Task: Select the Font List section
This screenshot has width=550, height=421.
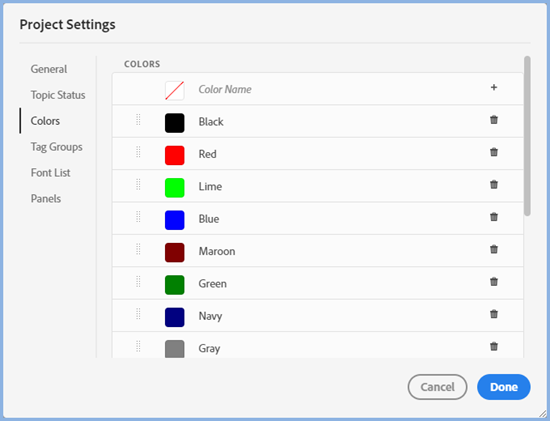Action: pyautogui.click(x=51, y=173)
